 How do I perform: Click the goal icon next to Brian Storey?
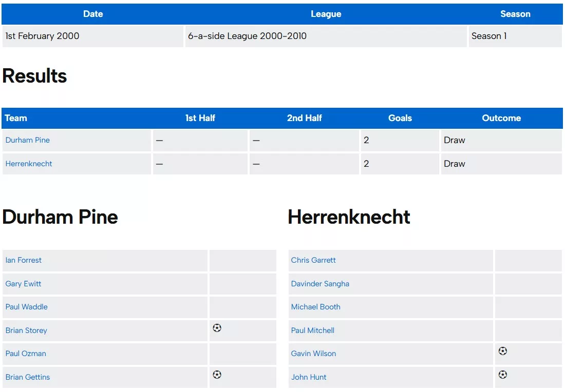217,328
